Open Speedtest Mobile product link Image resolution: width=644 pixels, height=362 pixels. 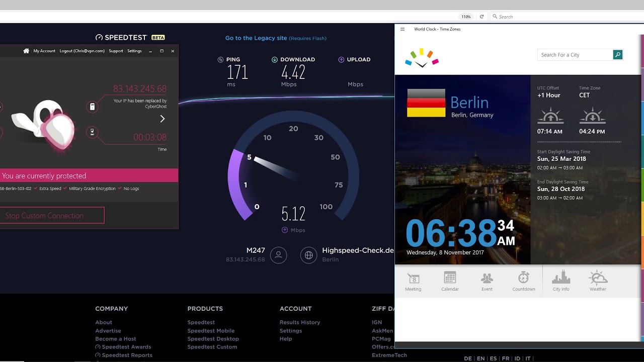(211, 331)
